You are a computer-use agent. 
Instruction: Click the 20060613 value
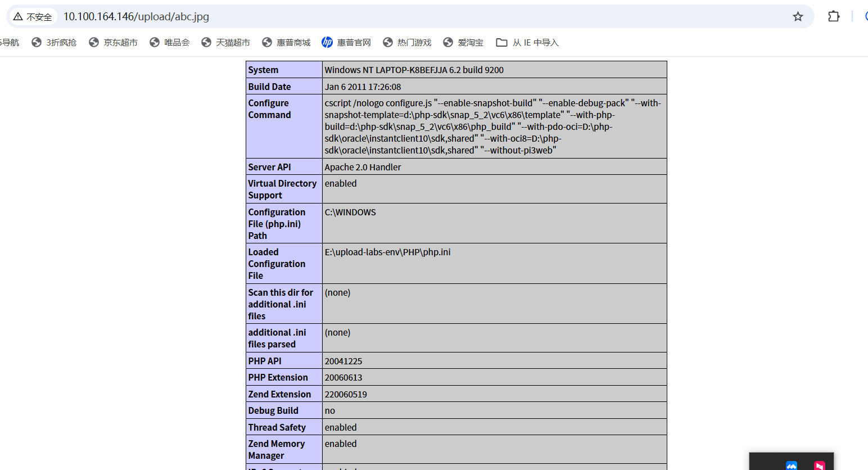pos(343,377)
